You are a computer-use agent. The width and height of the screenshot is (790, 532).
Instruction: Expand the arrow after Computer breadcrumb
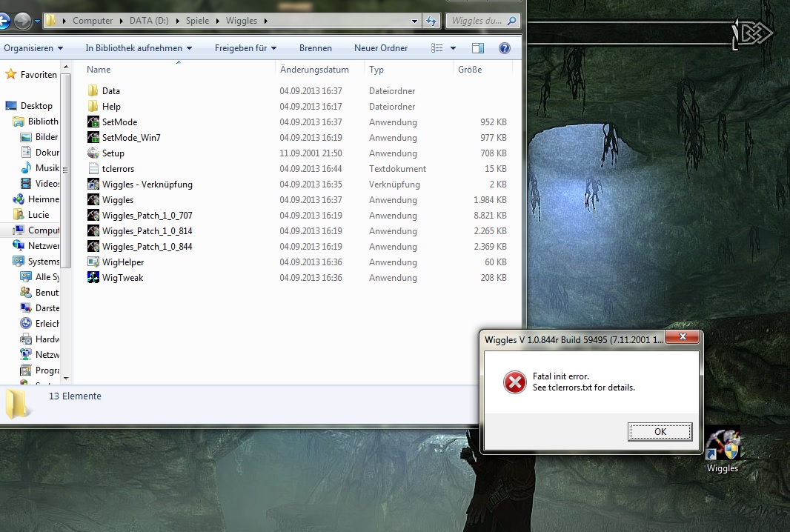pos(122,21)
